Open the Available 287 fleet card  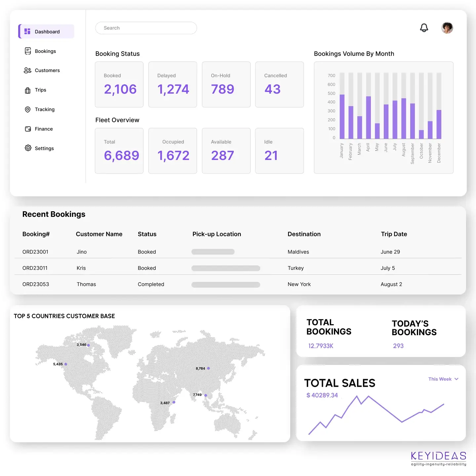point(226,151)
